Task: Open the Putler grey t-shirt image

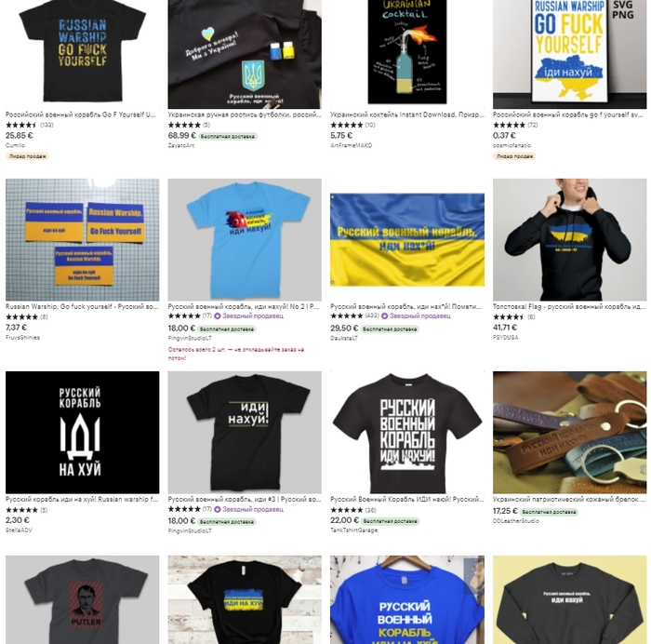Action: (x=82, y=599)
